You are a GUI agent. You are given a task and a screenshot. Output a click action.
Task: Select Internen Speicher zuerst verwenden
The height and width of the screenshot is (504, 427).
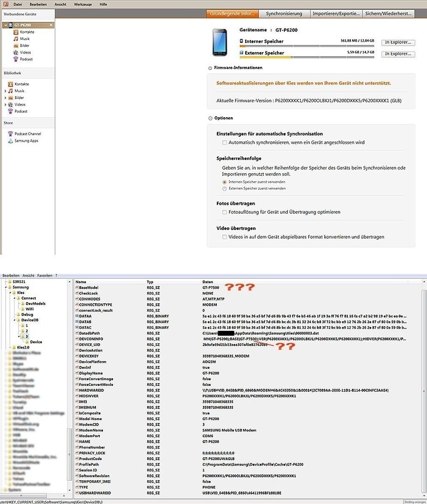(x=224, y=182)
